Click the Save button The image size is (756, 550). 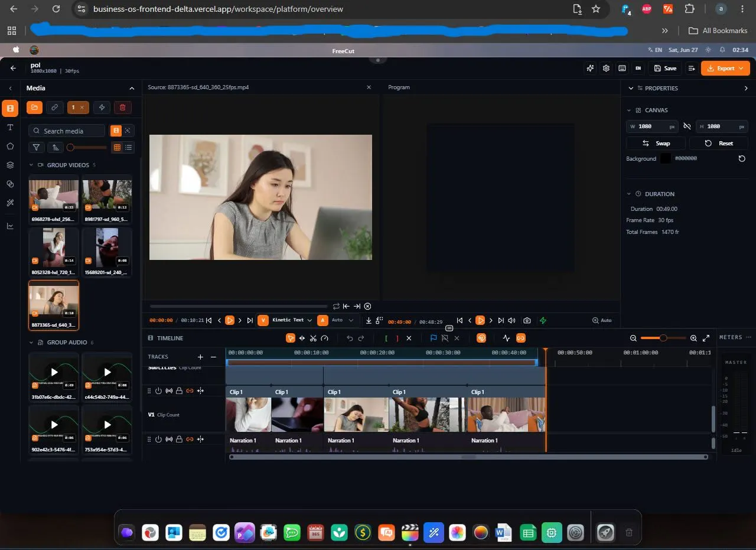(x=666, y=68)
